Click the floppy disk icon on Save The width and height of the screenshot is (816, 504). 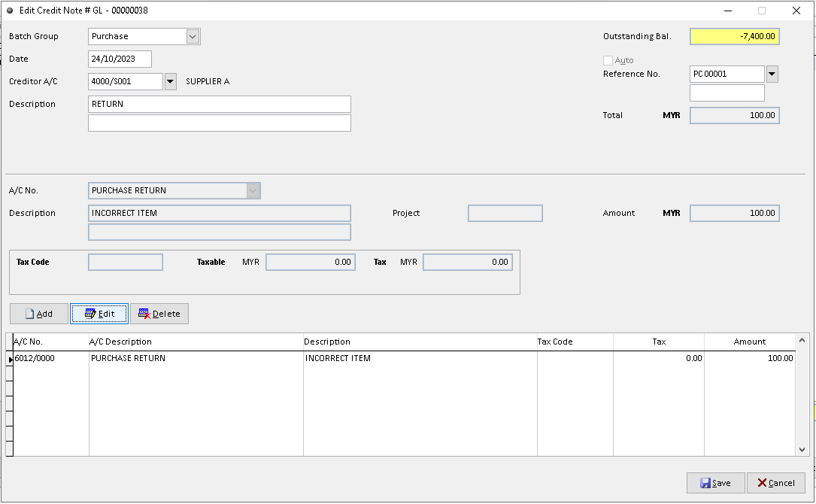[x=705, y=483]
